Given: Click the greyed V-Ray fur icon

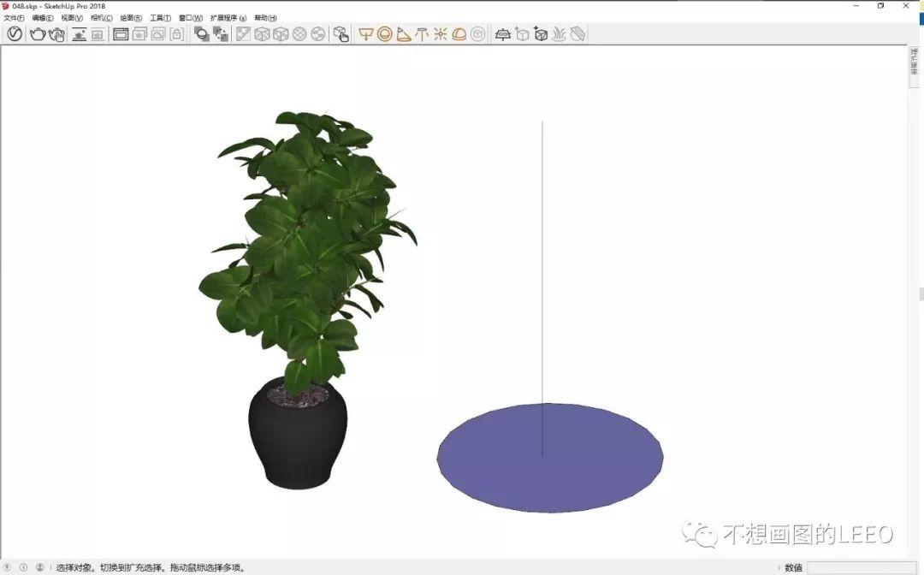Looking at the screenshot, I should click(559, 34).
